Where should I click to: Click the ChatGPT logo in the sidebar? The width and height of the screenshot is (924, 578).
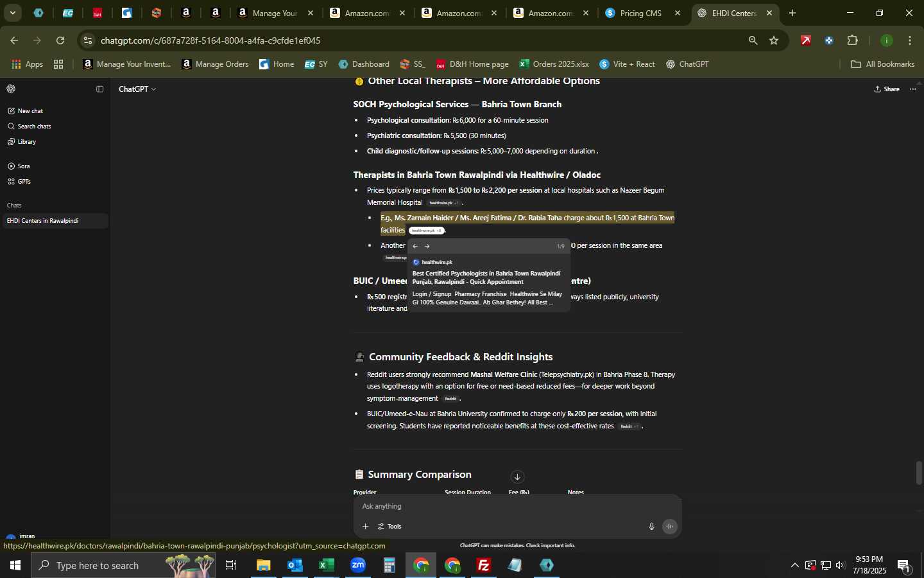11,89
